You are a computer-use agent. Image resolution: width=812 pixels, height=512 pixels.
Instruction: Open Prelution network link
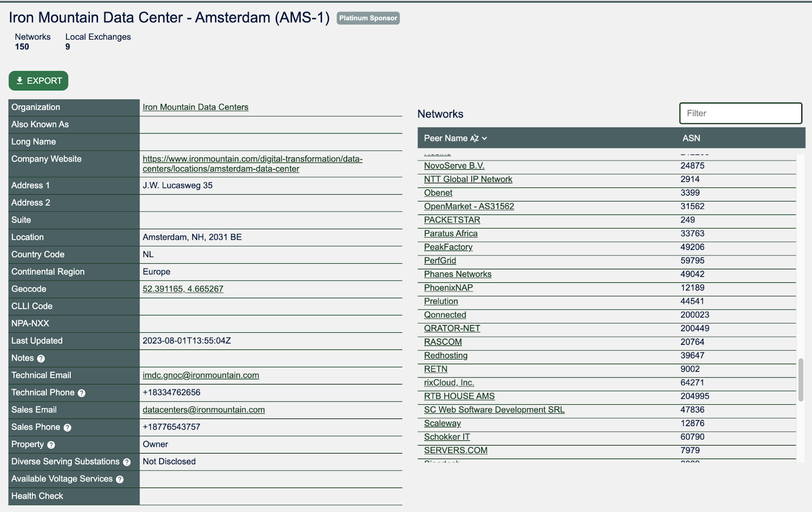point(441,301)
